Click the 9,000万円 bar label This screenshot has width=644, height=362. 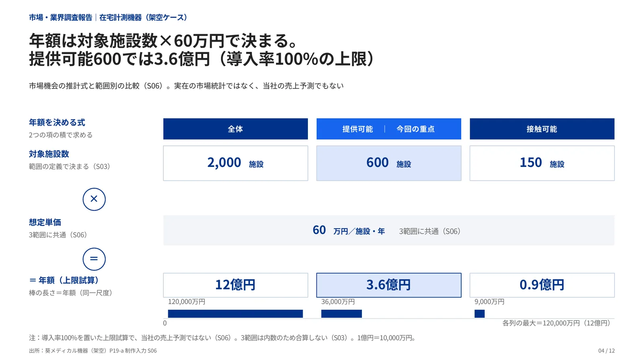pos(489,302)
